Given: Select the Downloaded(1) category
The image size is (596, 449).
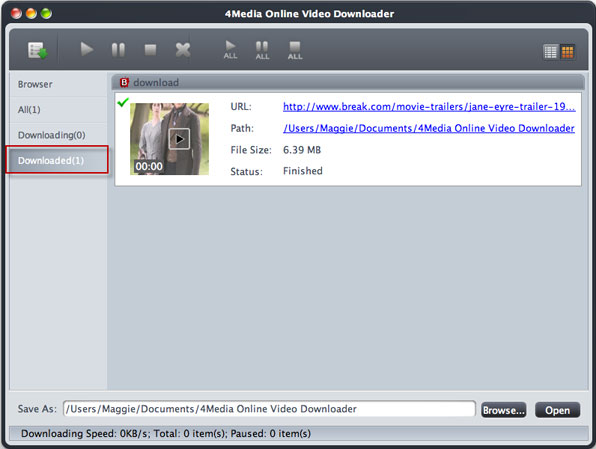Looking at the screenshot, I should coord(57,160).
